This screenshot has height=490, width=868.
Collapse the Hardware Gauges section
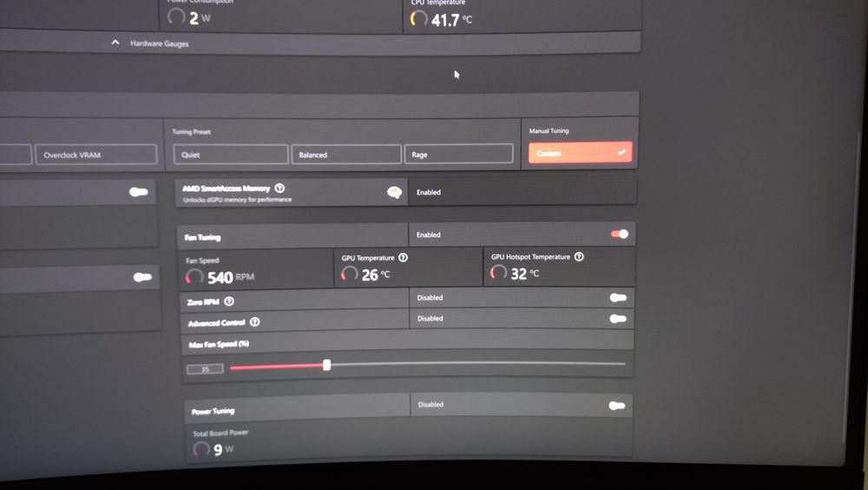(x=115, y=42)
